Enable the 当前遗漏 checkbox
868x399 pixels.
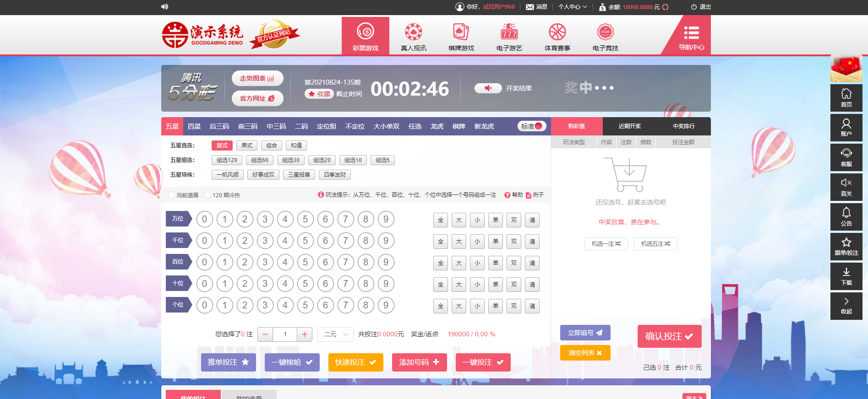point(171,195)
